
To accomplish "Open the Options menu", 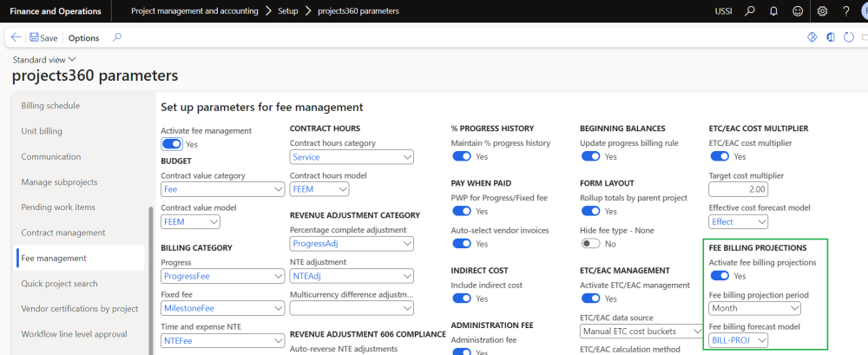I will [83, 38].
